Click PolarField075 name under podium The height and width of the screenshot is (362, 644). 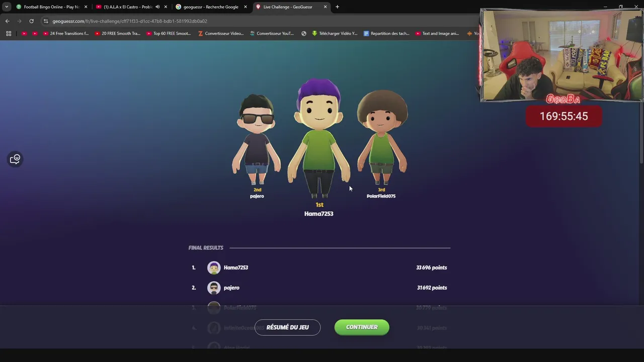pyautogui.click(x=381, y=196)
